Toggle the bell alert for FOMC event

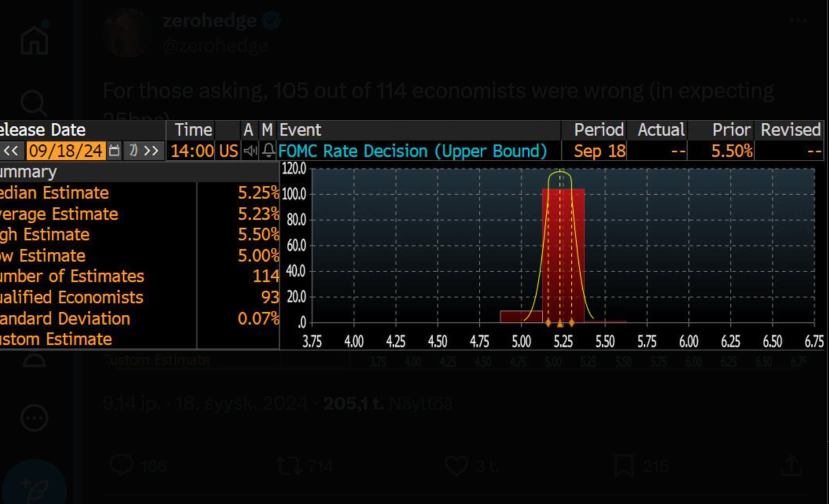(x=268, y=150)
